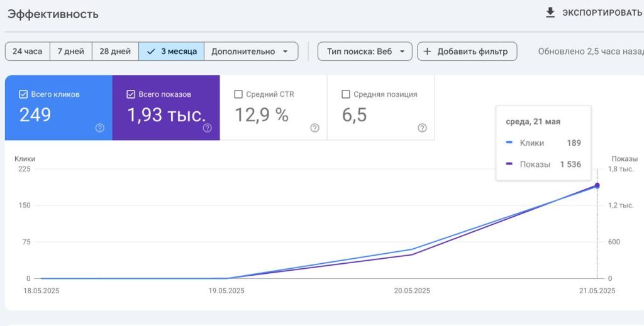Click the 20.05.2025 point on clicks line
The width and height of the screenshot is (644, 326).
pos(412,249)
